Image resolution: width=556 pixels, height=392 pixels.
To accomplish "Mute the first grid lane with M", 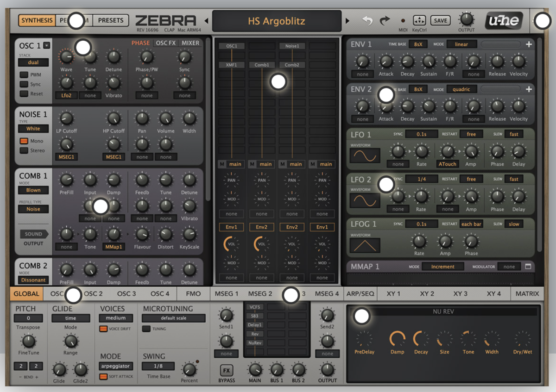I will [x=222, y=164].
